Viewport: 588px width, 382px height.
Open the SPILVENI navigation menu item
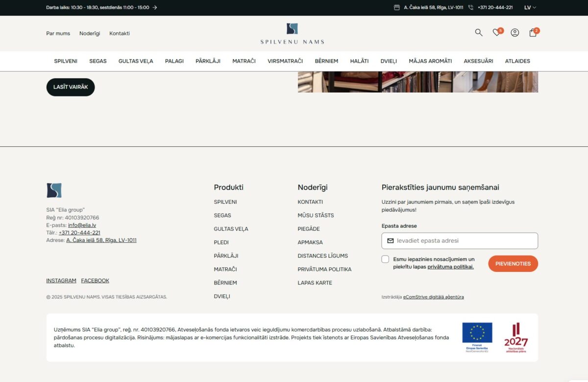[66, 61]
